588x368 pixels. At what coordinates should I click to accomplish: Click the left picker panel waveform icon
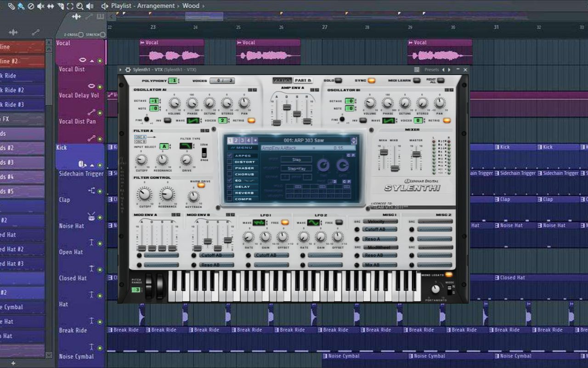pyautogui.click(x=13, y=32)
